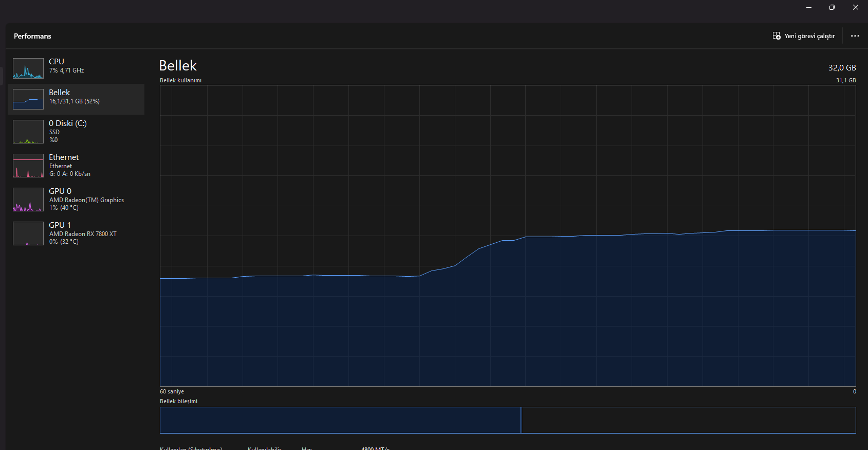868x450 pixels.
Task: Click the 1% (40 °C) GPU 0 value
Action: [x=64, y=208]
